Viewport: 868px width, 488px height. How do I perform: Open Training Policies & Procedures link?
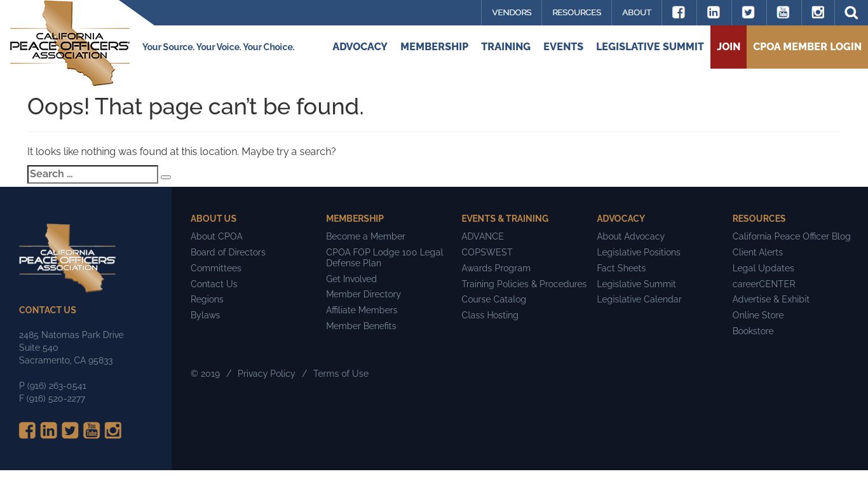point(524,284)
